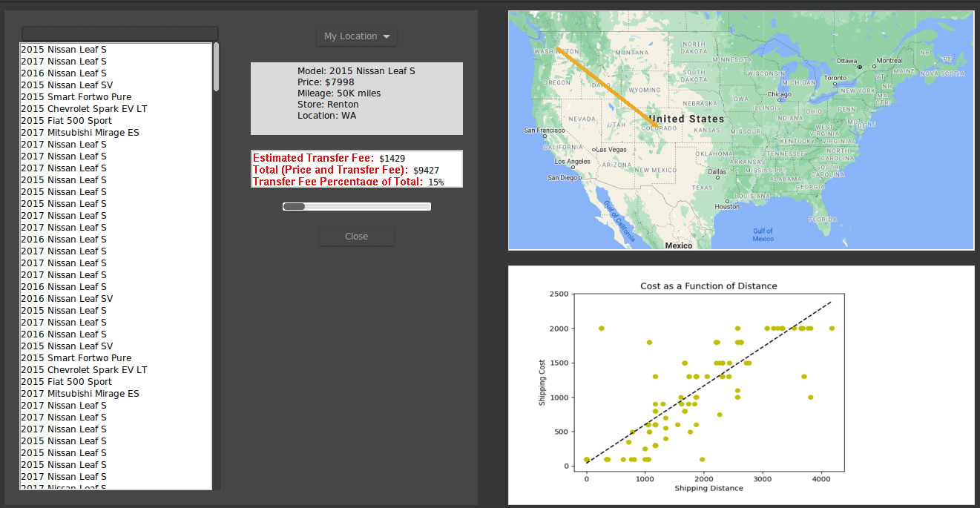
Task: Click the Total price and fee $9427 line
Action: pos(346,170)
